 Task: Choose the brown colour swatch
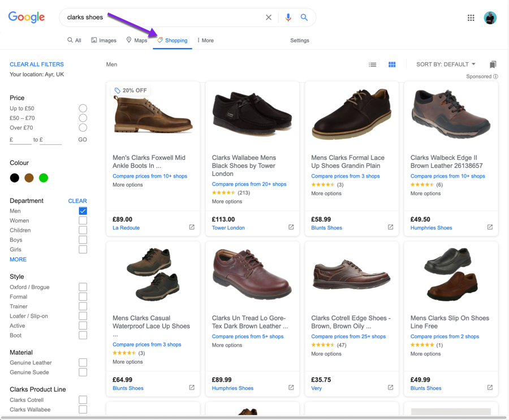[x=29, y=178]
